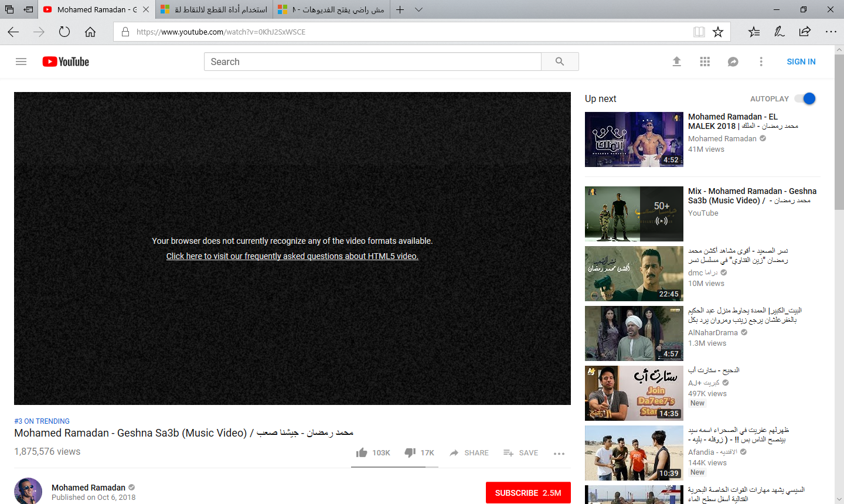The height and width of the screenshot is (504, 844).
Task: Open the Afandia video title text
Action: coord(738,434)
